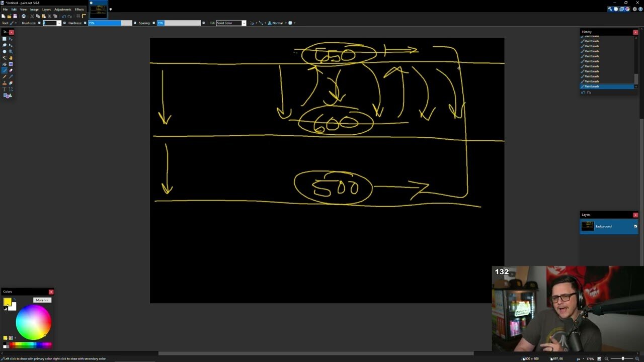Select the Zoom tool

coord(11,51)
